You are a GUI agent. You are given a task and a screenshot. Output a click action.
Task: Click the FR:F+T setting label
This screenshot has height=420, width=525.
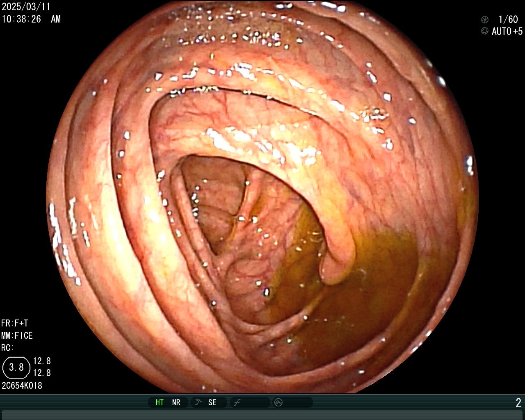coord(15,323)
